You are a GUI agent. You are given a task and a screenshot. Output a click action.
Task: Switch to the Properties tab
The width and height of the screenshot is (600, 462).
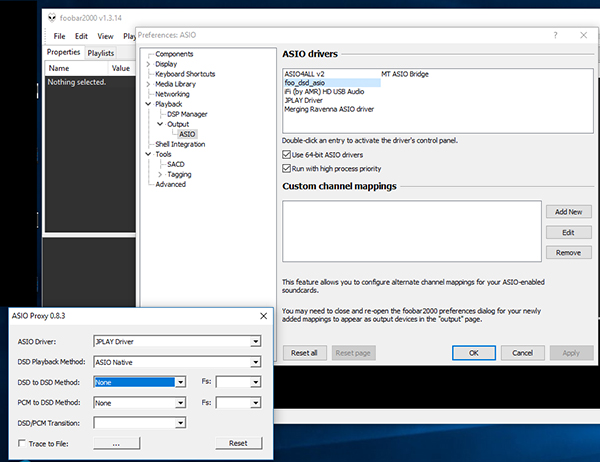pos(64,52)
